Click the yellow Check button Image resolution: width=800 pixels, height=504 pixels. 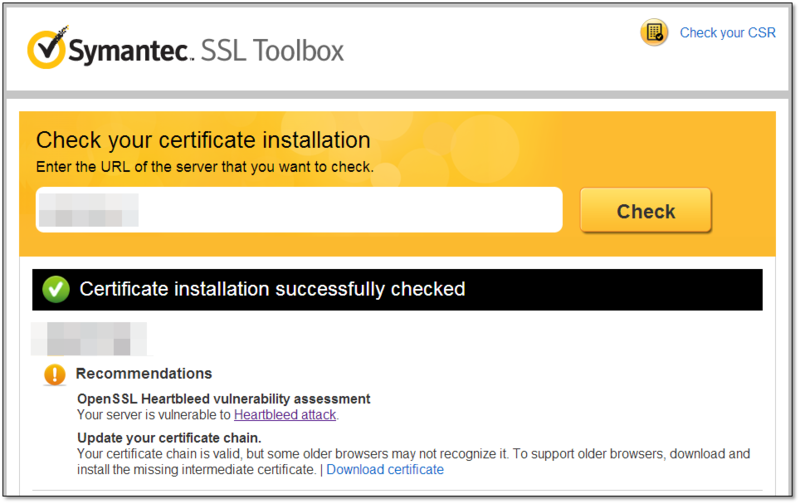pos(646,211)
